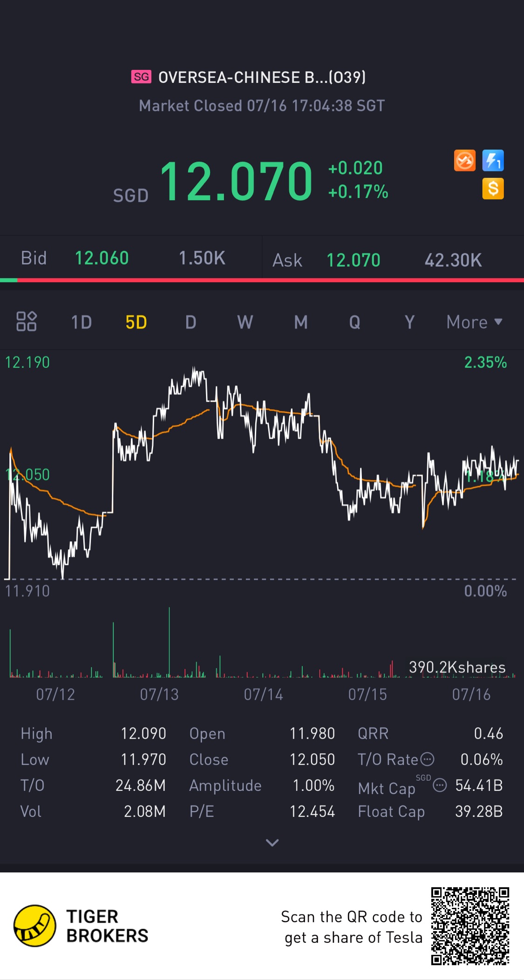524x980 pixels.
Task: Switch to the weekly W chart
Action: coord(245,322)
